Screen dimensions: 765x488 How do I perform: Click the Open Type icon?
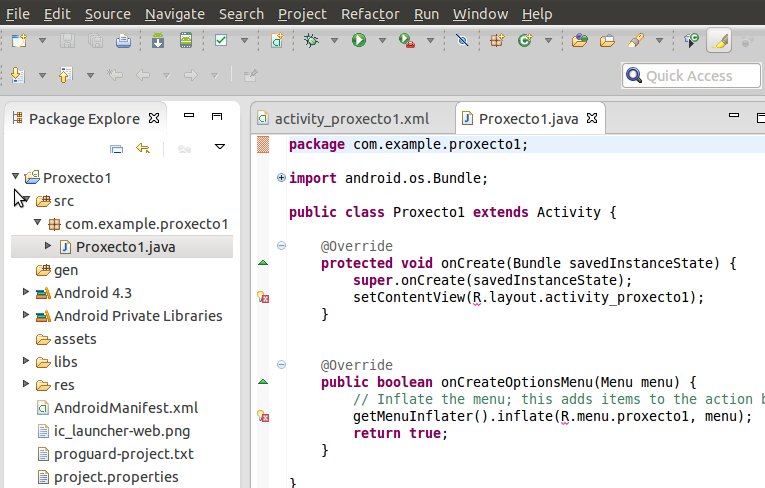(x=580, y=40)
